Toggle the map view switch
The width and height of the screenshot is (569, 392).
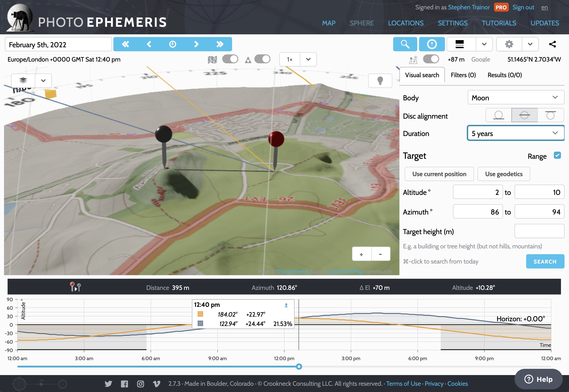tap(230, 59)
